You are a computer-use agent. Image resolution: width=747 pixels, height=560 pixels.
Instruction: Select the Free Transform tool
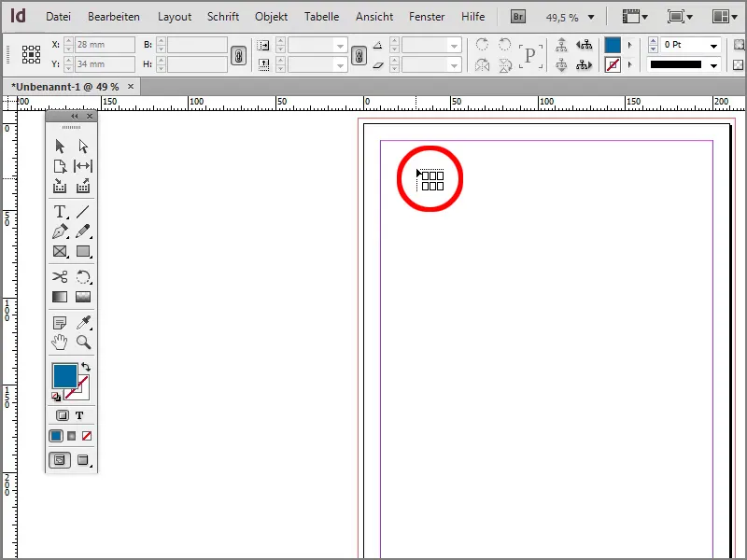(x=83, y=276)
